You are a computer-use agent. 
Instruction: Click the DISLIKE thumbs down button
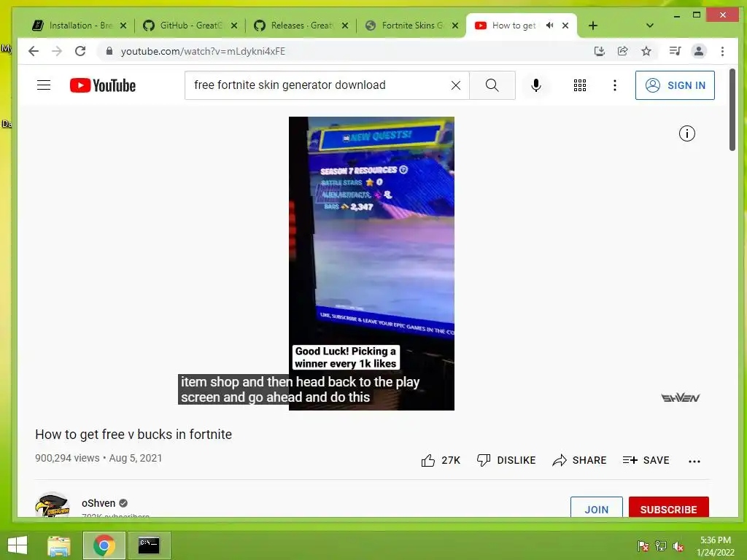coord(506,461)
